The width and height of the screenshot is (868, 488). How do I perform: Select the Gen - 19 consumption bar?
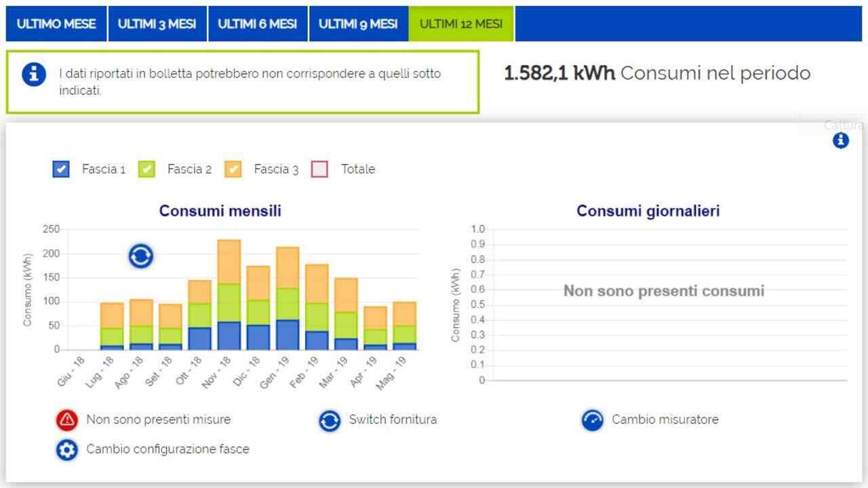[x=288, y=298]
